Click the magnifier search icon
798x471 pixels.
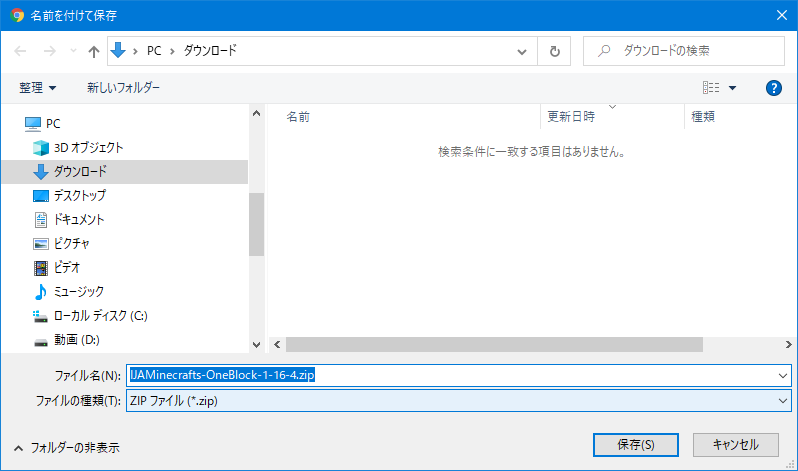[x=604, y=51]
